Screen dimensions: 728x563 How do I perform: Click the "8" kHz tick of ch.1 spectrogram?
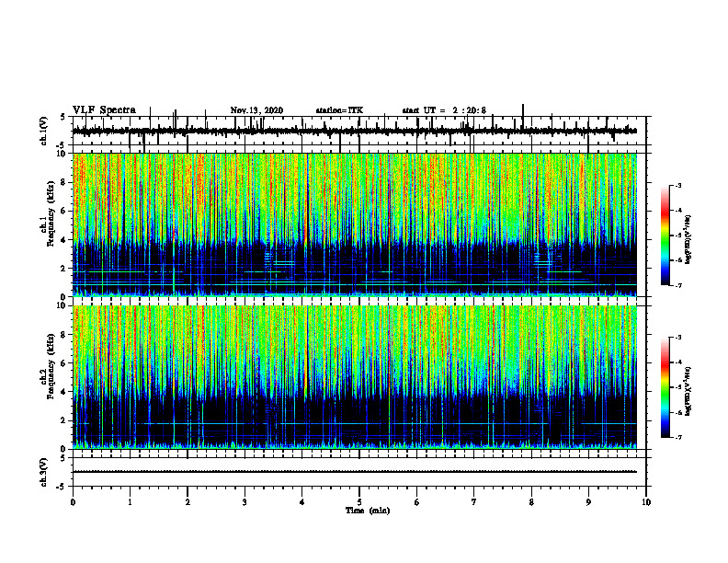click(64, 182)
